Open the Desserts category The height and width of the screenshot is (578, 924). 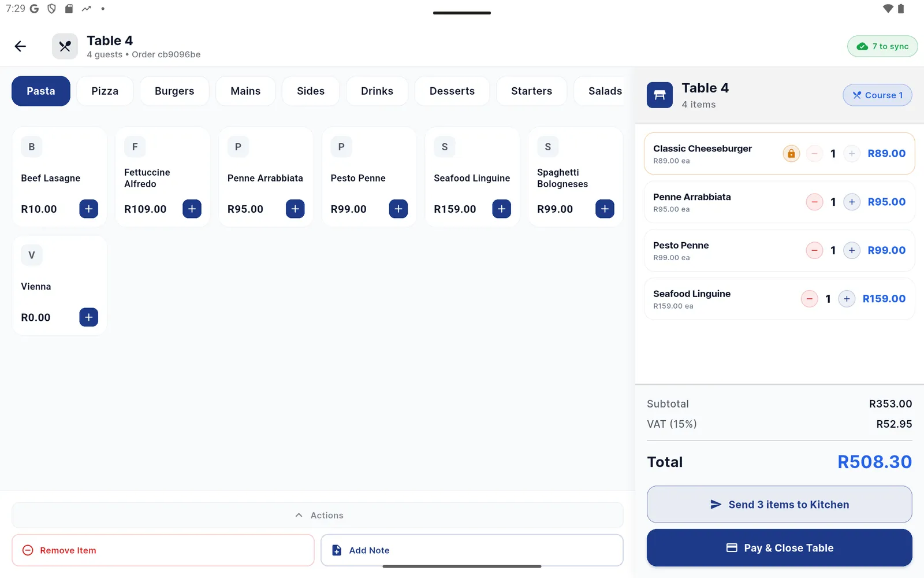(x=452, y=91)
